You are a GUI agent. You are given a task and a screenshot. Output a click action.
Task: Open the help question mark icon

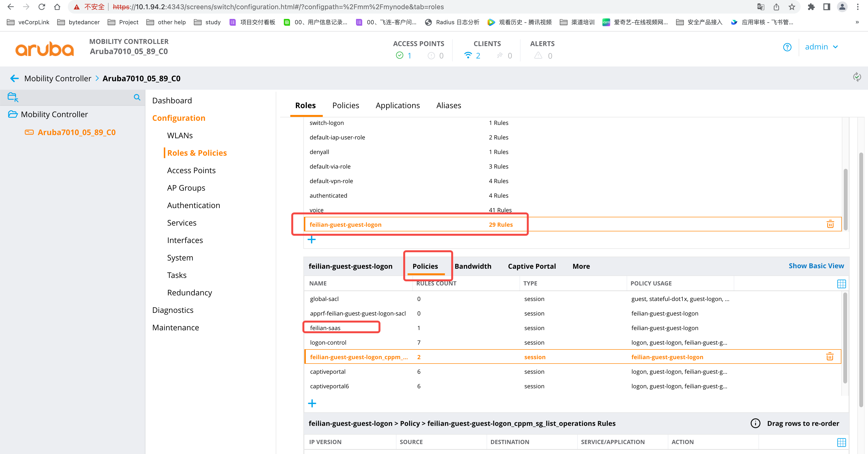pyautogui.click(x=787, y=47)
